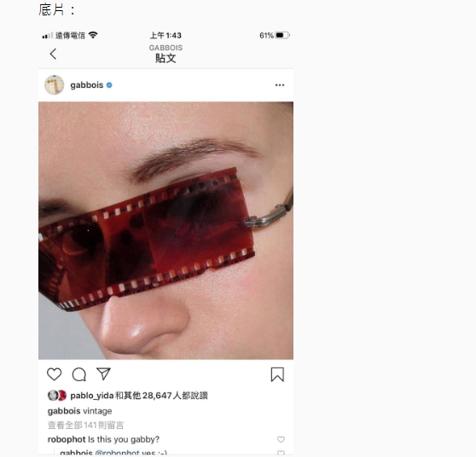Open comments with speech bubble icon
This screenshot has height=457, width=476.
click(79, 374)
